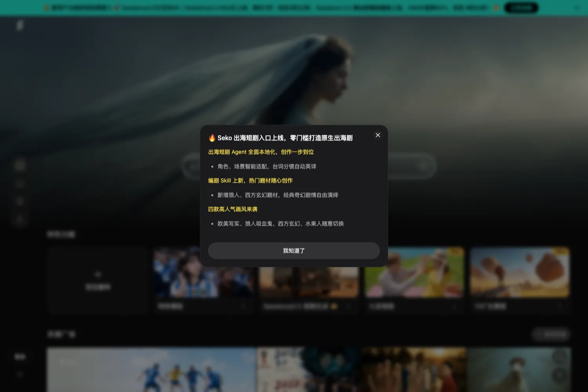Click the Seko logo in top-left corner
588x392 pixels.
[x=20, y=25]
